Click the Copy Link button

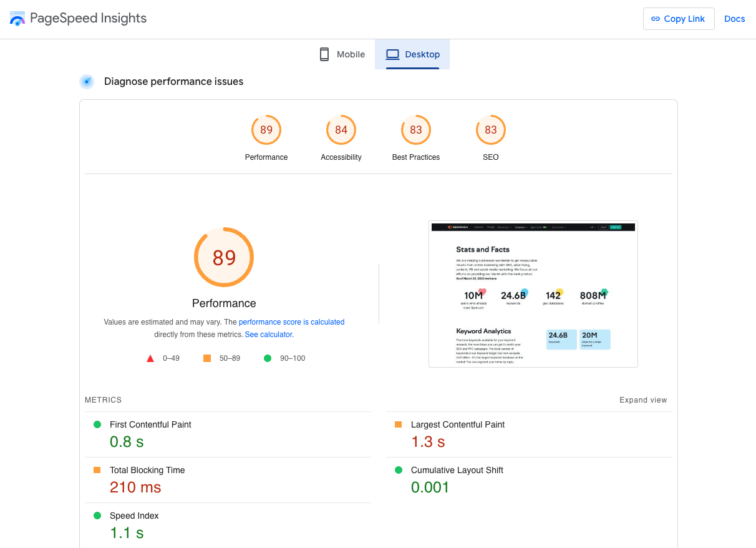point(679,19)
